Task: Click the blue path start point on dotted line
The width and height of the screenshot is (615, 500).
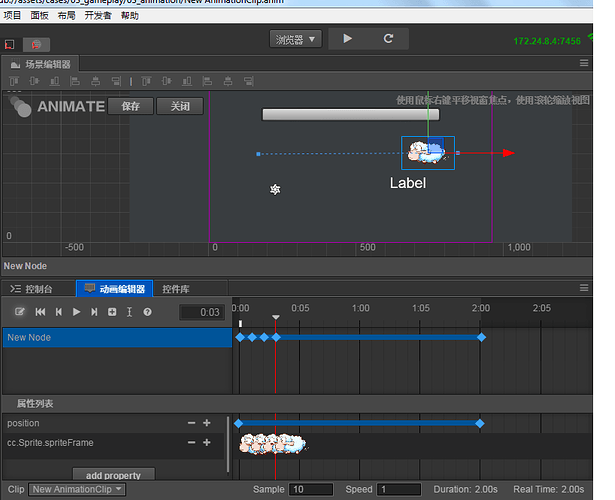Action: [258, 154]
